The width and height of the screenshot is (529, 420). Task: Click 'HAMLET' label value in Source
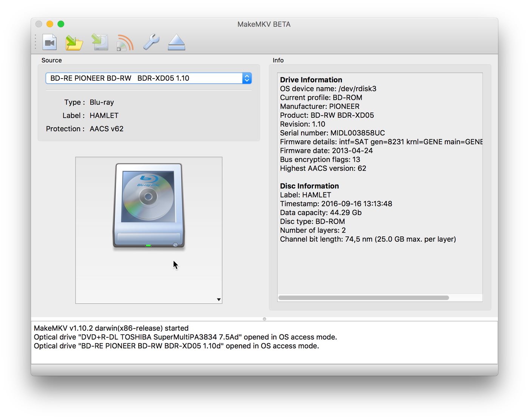[x=104, y=116]
